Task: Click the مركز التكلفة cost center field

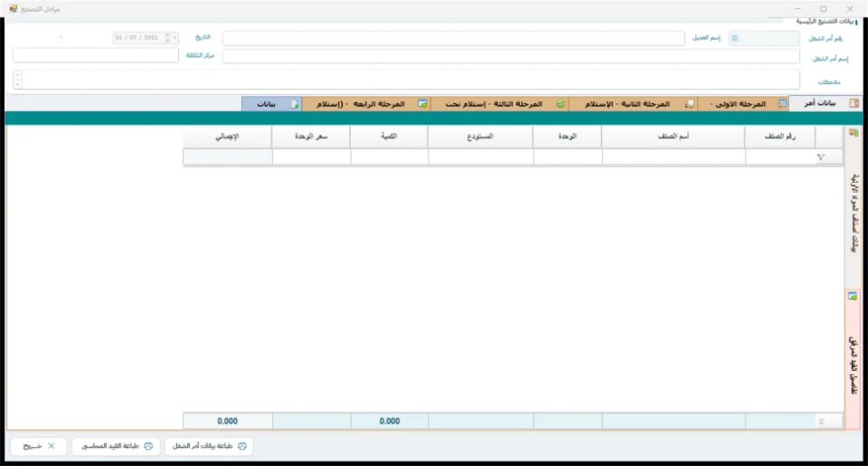Action: [x=96, y=55]
